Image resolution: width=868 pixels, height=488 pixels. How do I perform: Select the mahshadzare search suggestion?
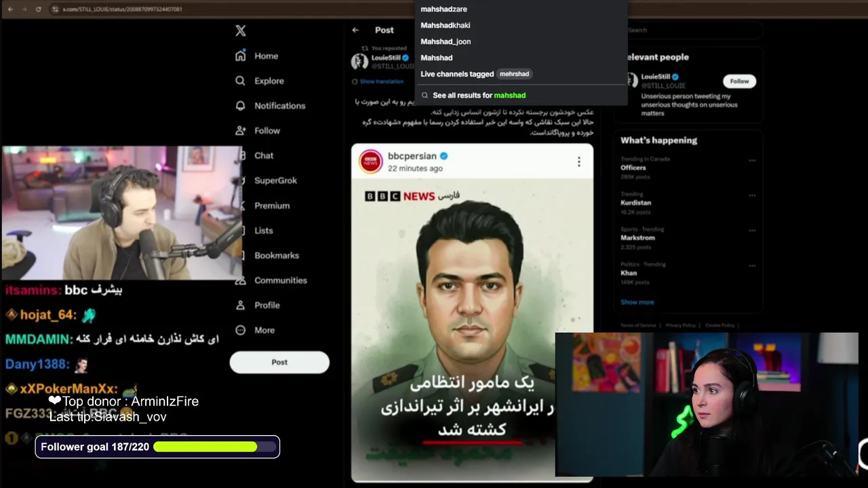click(443, 9)
